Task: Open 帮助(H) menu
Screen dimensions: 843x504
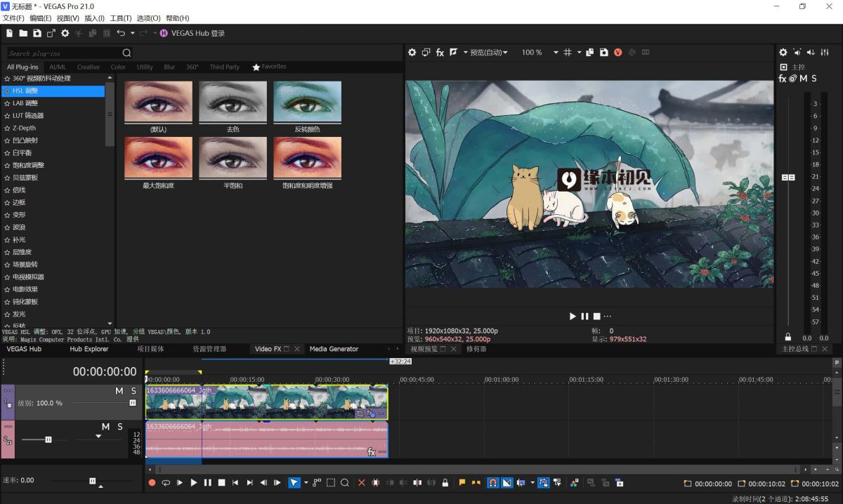Action: point(177,18)
